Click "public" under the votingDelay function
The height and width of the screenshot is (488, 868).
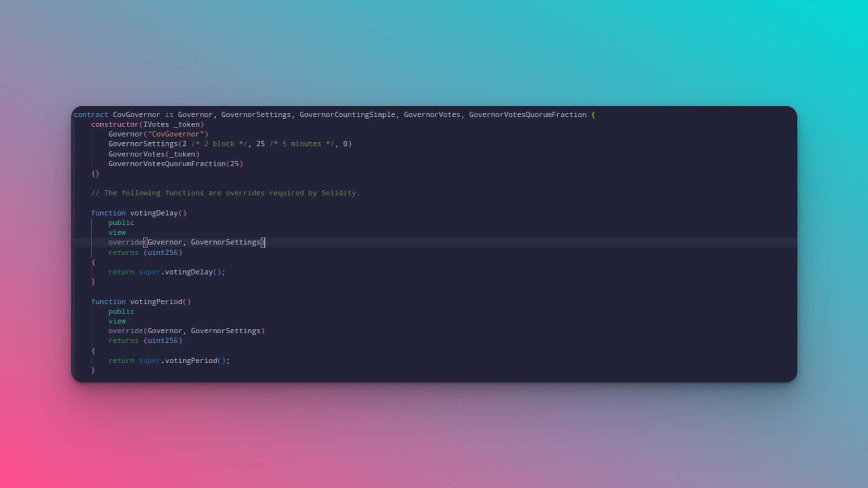(x=121, y=223)
